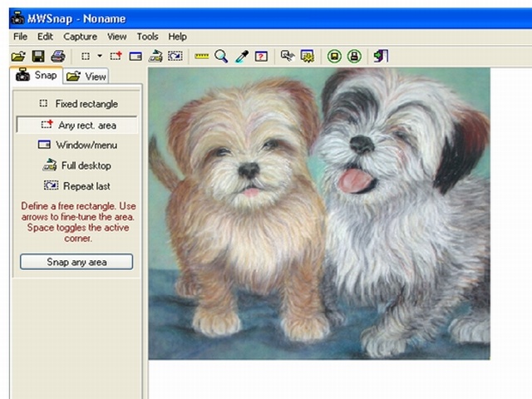Select the ruler tool in toolbar
The height and width of the screenshot is (399, 532).
(x=201, y=57)
